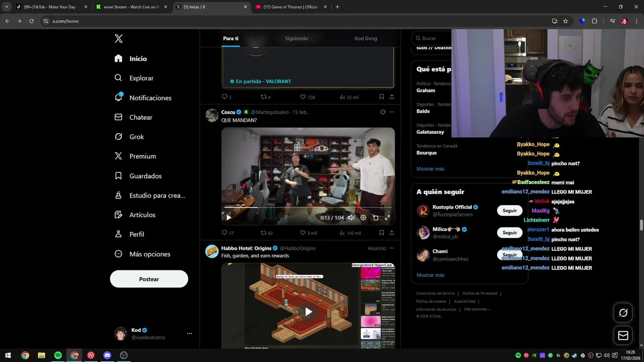The height and width of the screenshot is (362, 644).
Task: Toggle picture-in-picture on Coscu video
Action: 375,218
